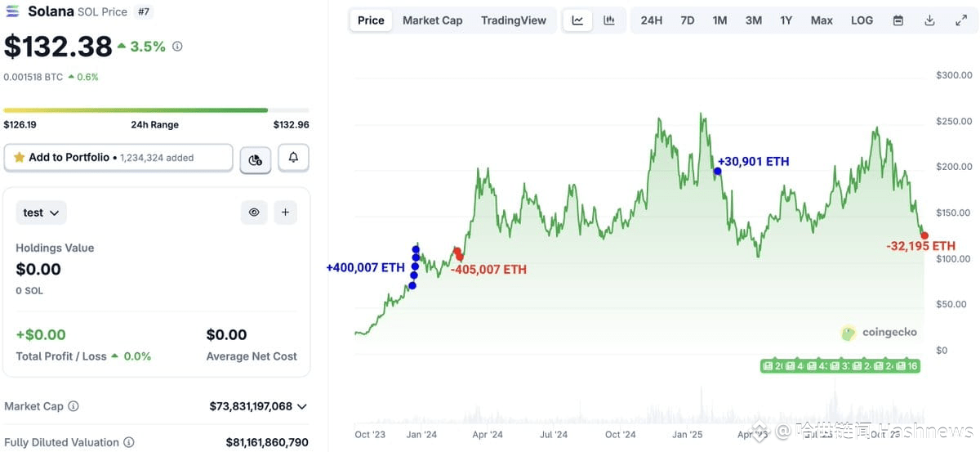Viewport: 980px width, 452px height.
Task: Click the info icon next to 3.5%
Action: click(x=177, y=47)
